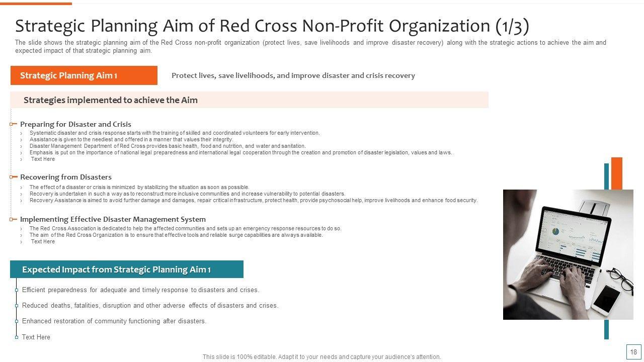
Task: Click square bullet beside Enhanced restoration line
Action: 17,321
